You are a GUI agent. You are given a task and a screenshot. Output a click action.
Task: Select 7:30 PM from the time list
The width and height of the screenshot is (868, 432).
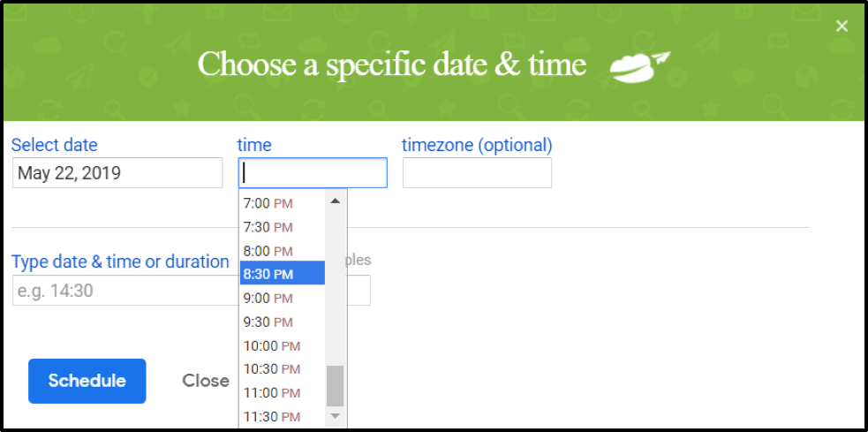coord(281,227)
